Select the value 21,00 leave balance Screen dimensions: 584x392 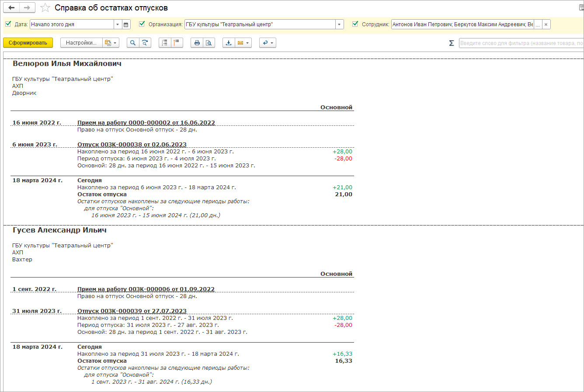[x=344, y=194]
